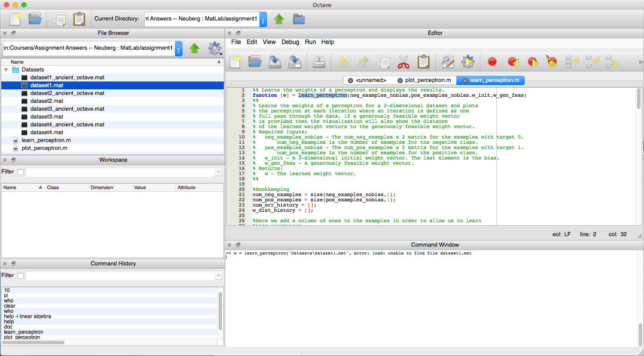Click the Workspace filter input field
This screenshot has width=644, height=356.
pyautogui.click(x=120, y=172)
